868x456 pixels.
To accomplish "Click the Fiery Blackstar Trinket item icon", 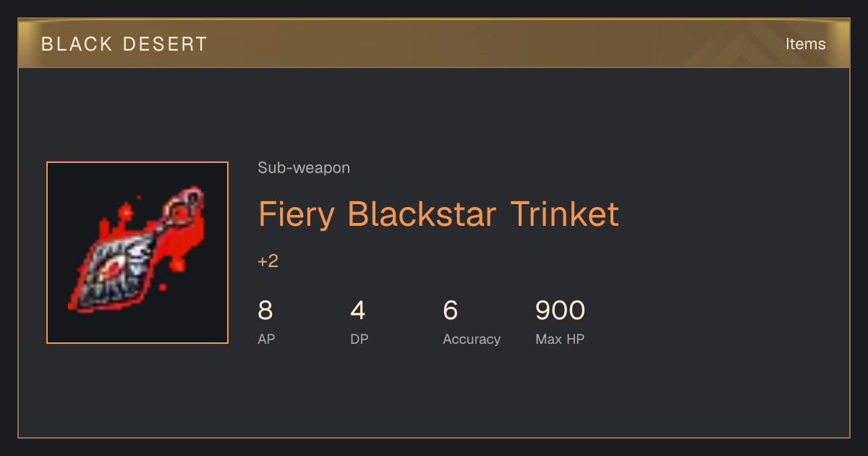I will point(137,253).
